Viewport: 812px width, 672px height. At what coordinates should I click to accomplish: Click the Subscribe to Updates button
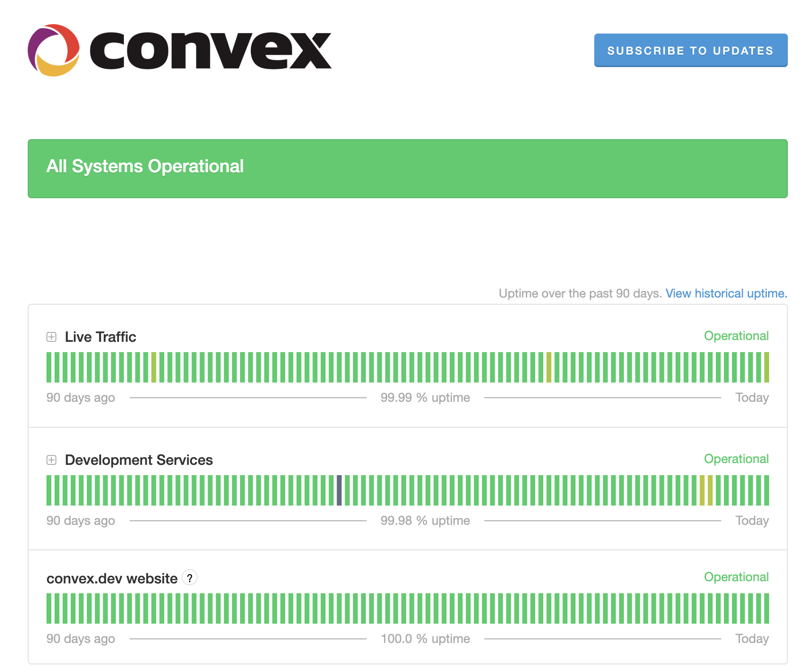[691, 50]
